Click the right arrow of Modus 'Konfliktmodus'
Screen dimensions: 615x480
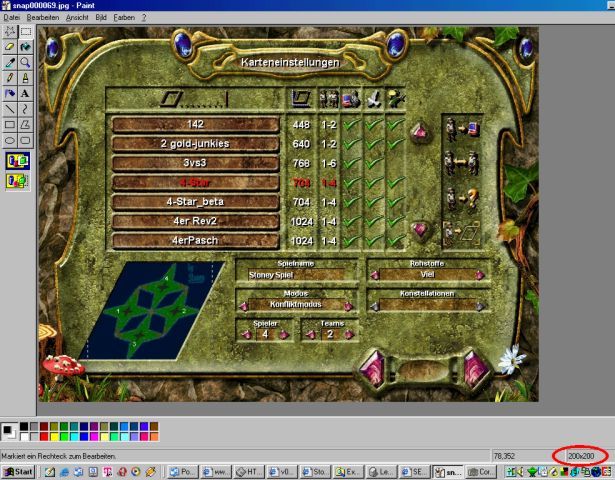tap(348, 306)
